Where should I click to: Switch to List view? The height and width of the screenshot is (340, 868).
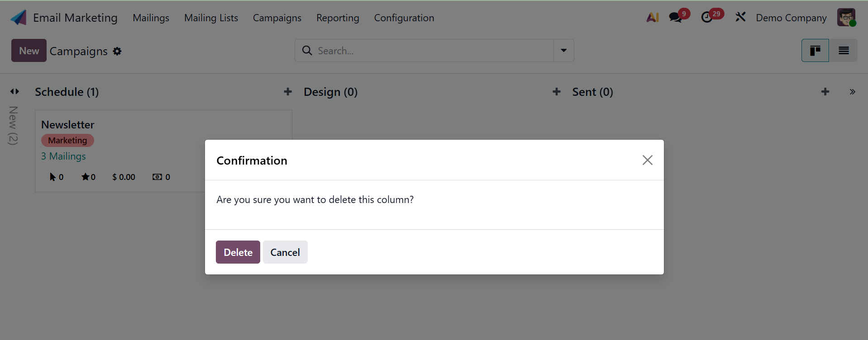tap(844, 51)
